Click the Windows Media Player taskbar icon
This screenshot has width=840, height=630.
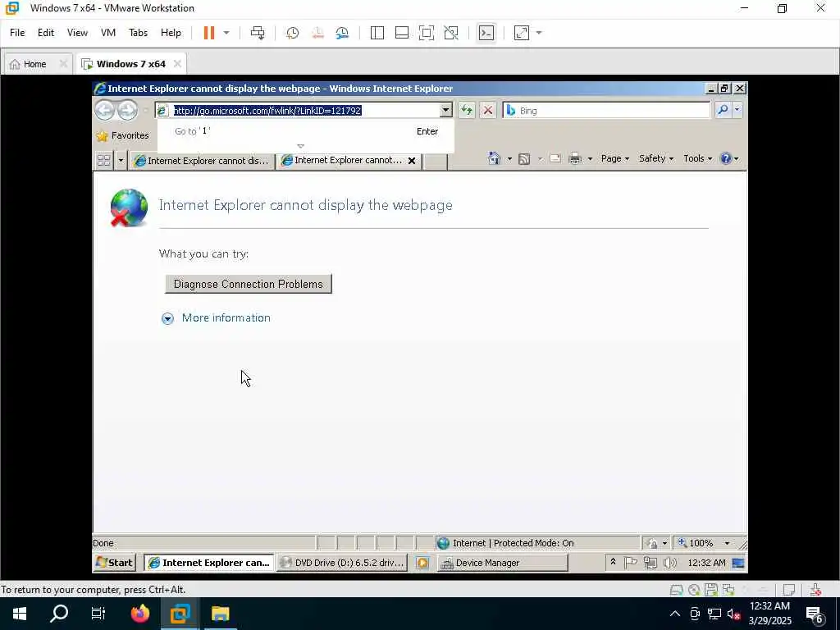pyautogui.click(x=422, y=563)
